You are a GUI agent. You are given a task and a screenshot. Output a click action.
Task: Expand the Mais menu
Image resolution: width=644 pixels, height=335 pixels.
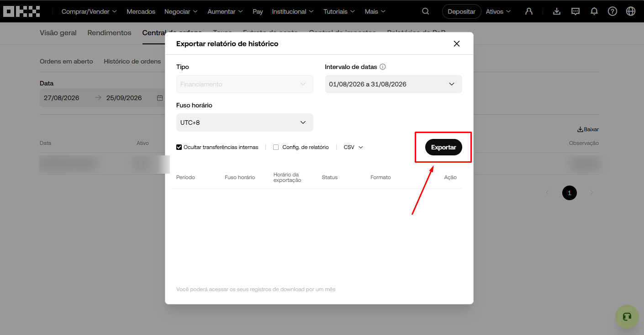click(x=375, y=11)
